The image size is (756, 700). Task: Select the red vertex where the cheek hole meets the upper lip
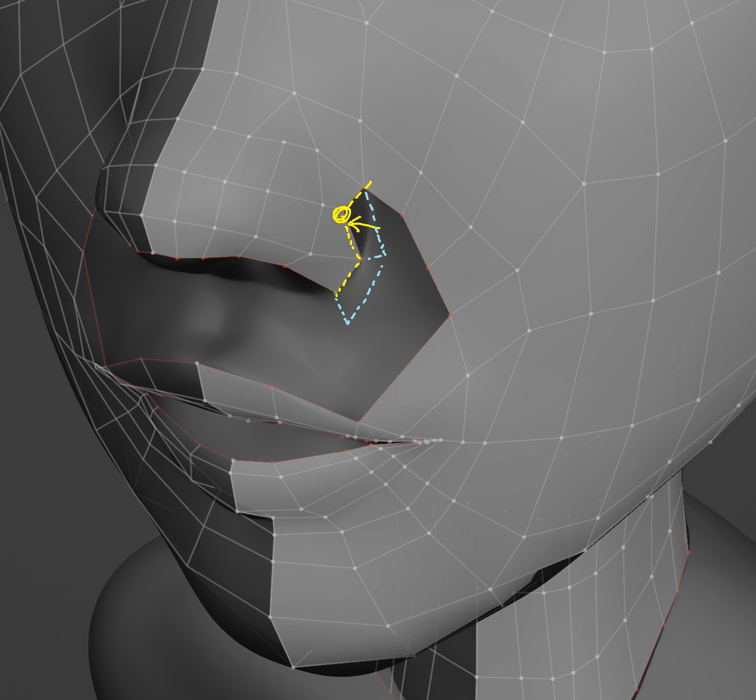click(358, 422)
